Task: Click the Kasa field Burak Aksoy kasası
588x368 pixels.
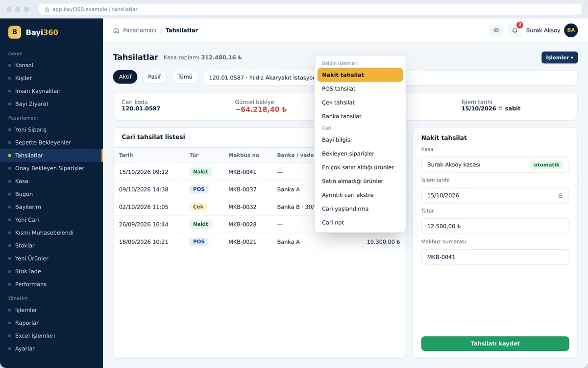Action: (x=495, y=165)
